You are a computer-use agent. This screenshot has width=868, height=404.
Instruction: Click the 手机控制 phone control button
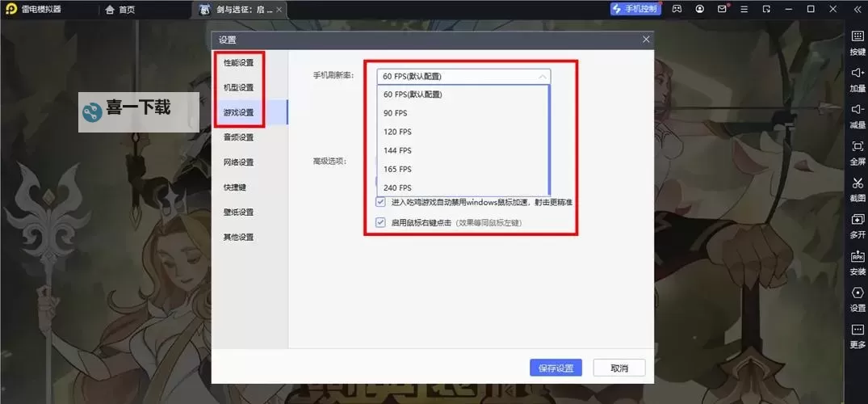coord(635,9)
